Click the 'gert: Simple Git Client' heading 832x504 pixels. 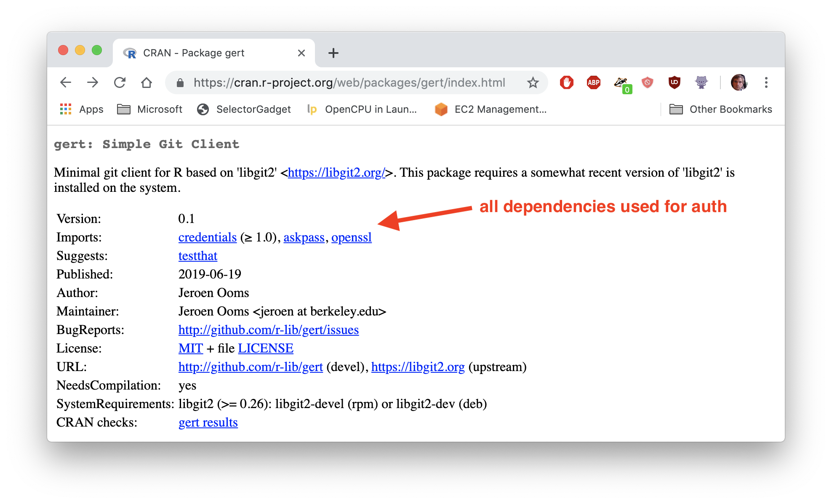click(x=147, y=144)
